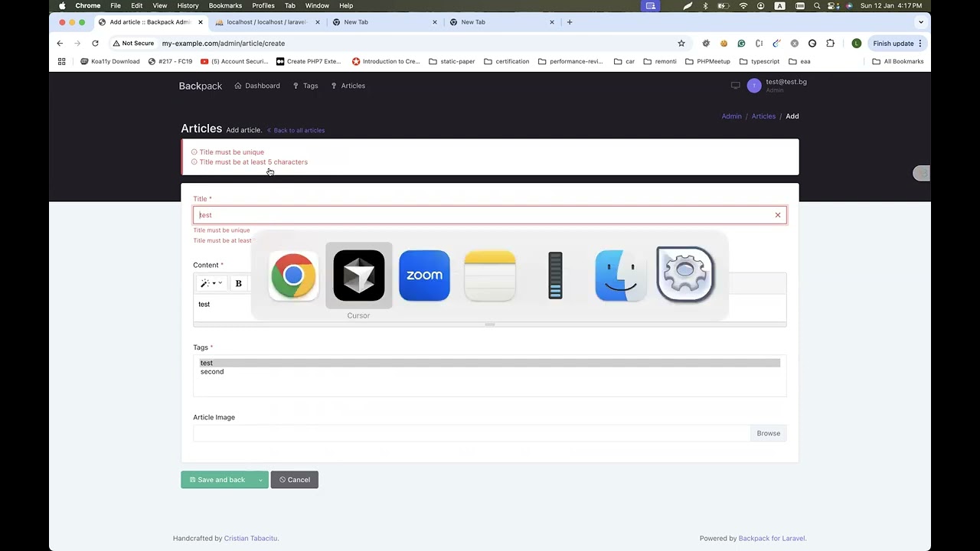Screen dimensions: 980x551
Task: Open Backpack for Laravel footer link
Action: [772, 539]
